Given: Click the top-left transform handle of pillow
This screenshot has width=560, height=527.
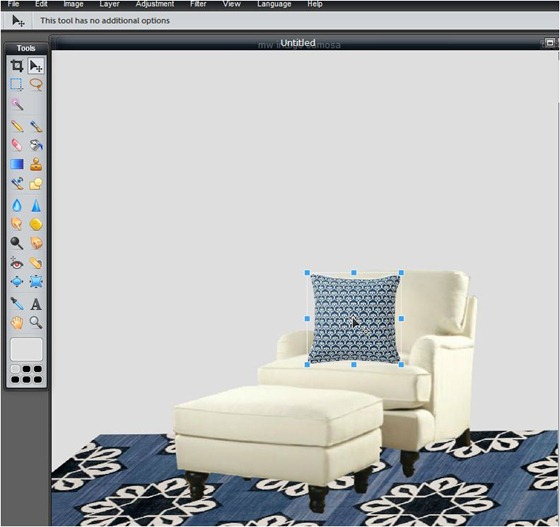Looking at the screenshot, I should [307, 273].
